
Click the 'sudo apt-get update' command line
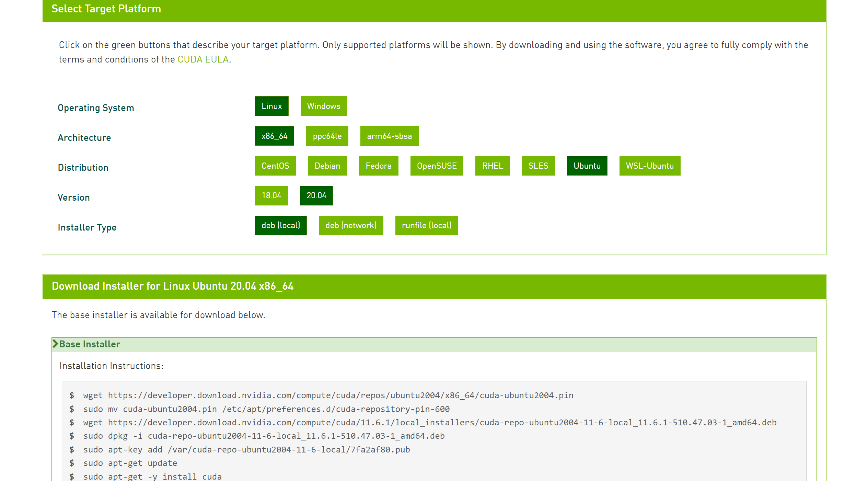[x=130, y=463]
